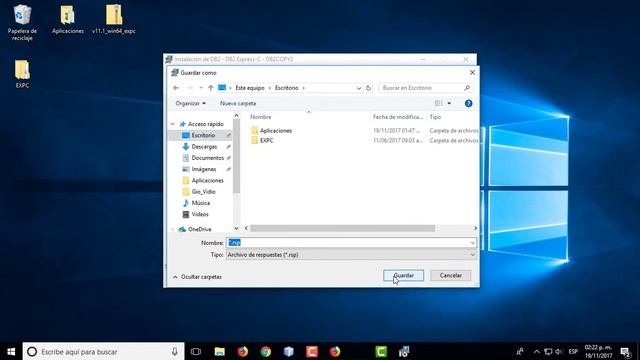
Task: Open the green Camtasia taskbar icon
Action: [x=381, y=351]
